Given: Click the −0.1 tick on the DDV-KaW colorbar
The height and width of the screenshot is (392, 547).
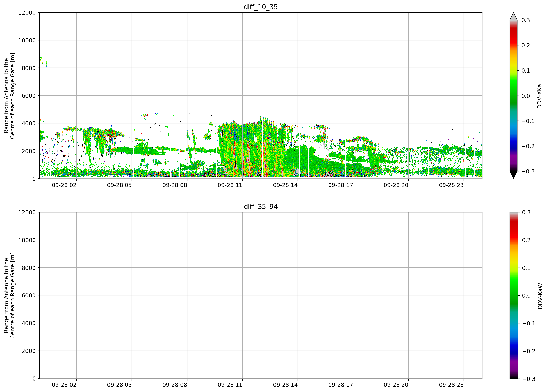Looking at the screenshot, I should pos(528,324).
